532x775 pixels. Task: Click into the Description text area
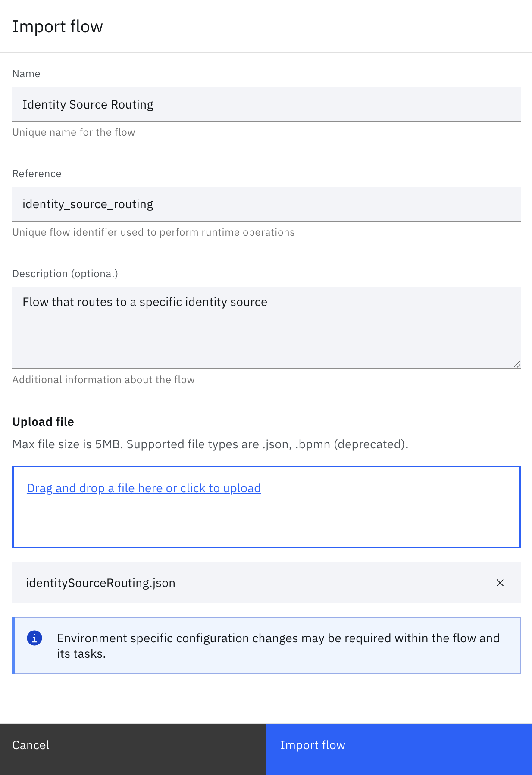[266, 328]
